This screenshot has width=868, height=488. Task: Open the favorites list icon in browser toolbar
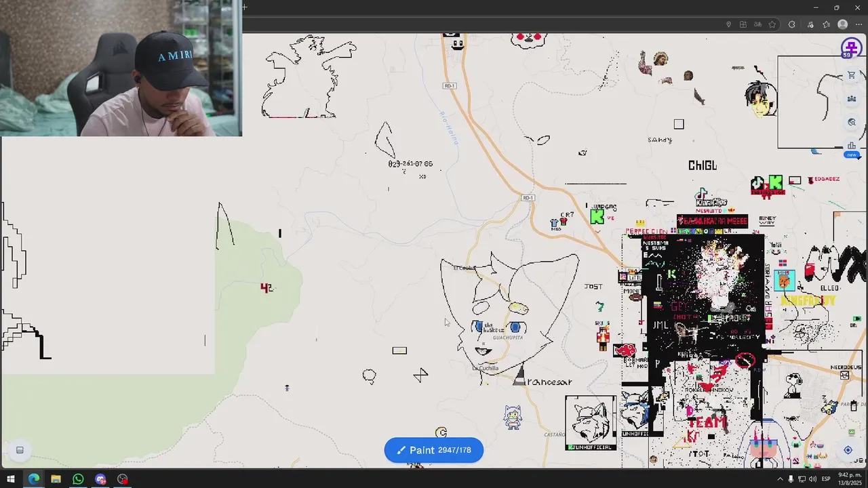tap(826, 24)
